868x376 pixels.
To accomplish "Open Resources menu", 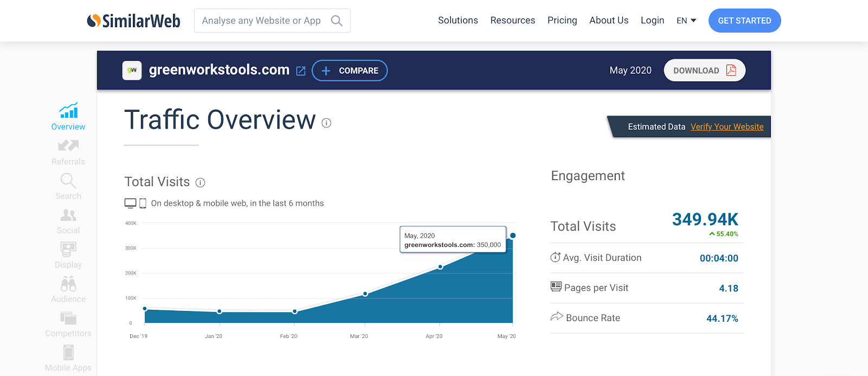I will (513, 20).
